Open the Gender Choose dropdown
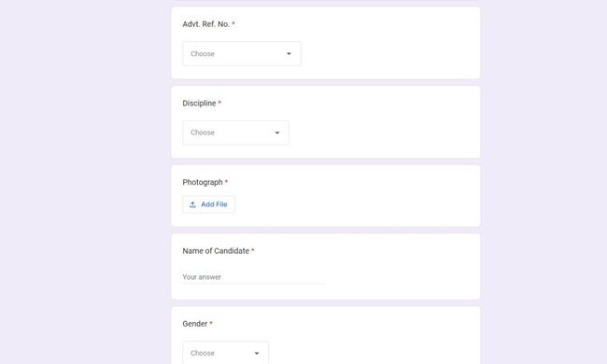Viewport: 607px width, 364px height. (x=225, y=353)
